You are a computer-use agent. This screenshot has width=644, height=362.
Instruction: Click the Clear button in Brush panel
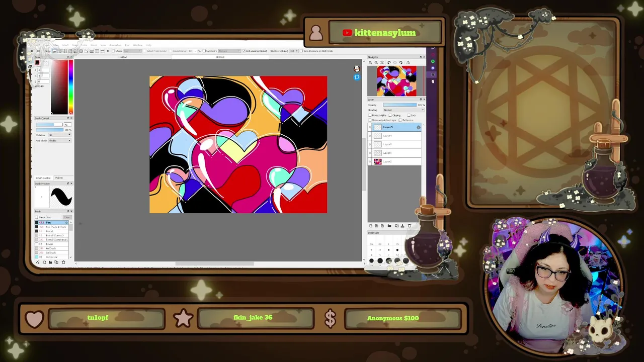click(67, 217)
